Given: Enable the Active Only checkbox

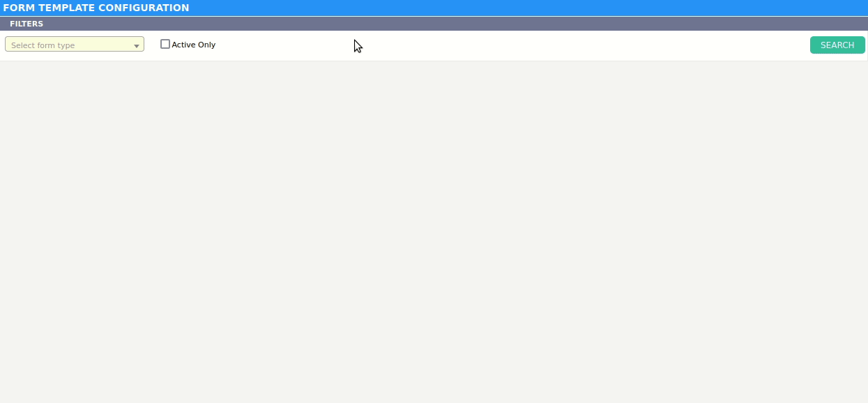Looking at the screenshot, I should tap(165, 44).
